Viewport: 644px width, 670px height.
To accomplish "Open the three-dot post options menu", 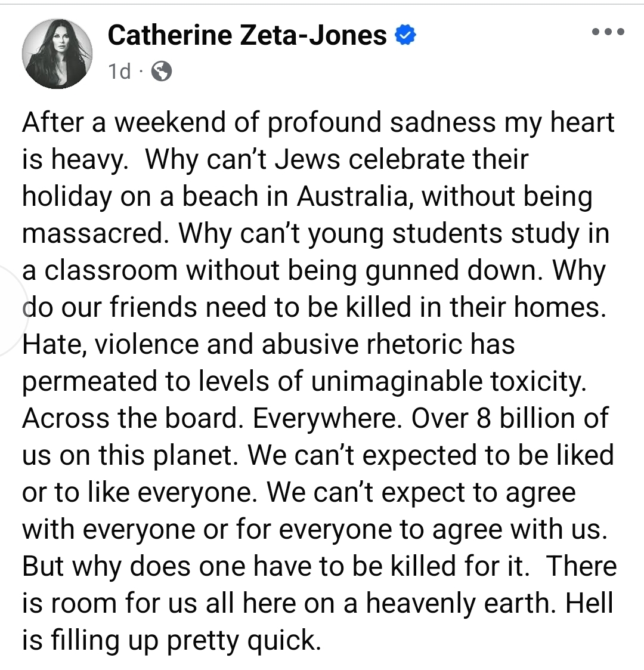I will [x=608, y=33].
